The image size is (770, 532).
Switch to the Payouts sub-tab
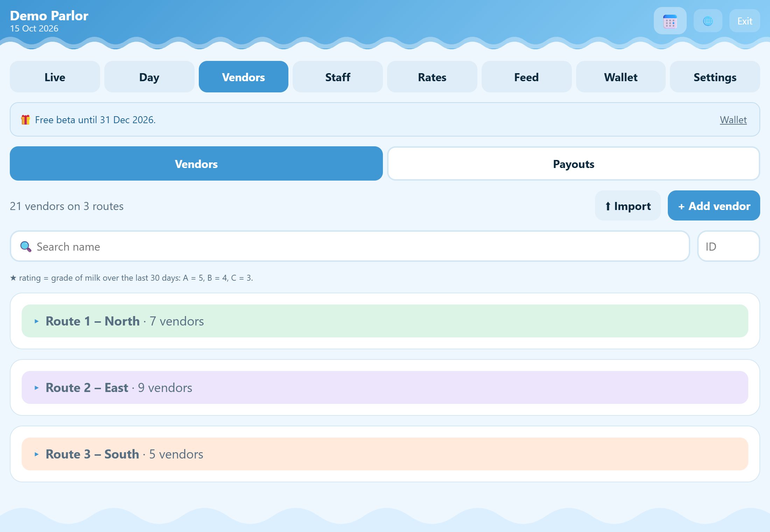coord(574,163)
